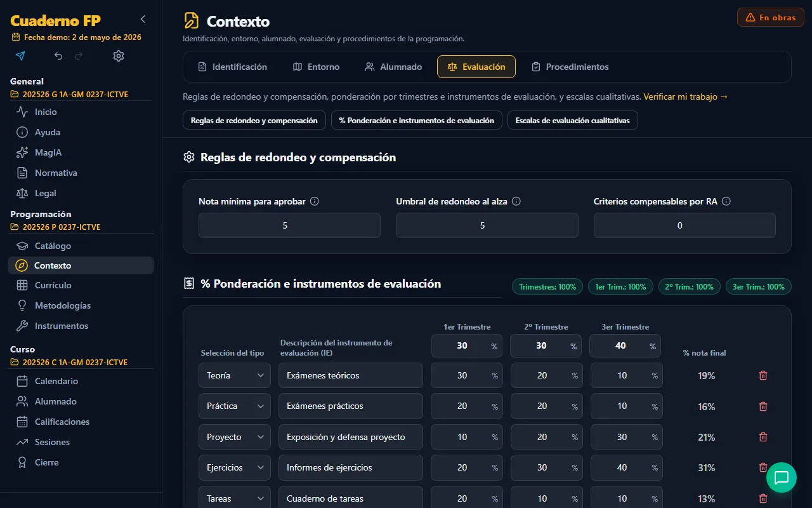Open the settings gear icon in sidebar
This screenshot has width=812, height=508.
119,56
